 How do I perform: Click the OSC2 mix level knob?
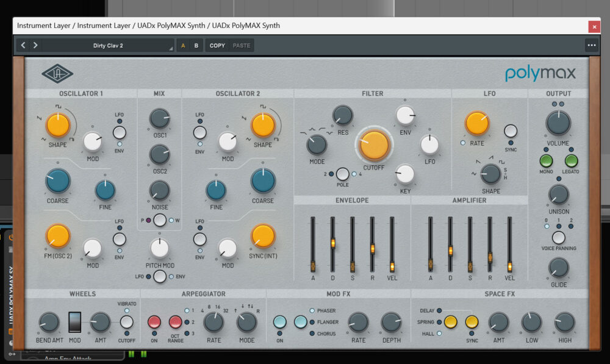point(159,154)
